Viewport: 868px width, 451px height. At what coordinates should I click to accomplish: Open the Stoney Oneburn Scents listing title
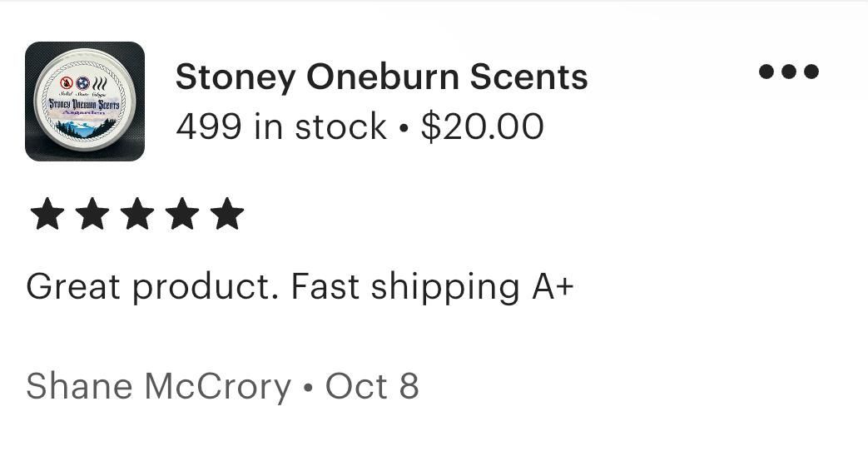click(381, 77)
